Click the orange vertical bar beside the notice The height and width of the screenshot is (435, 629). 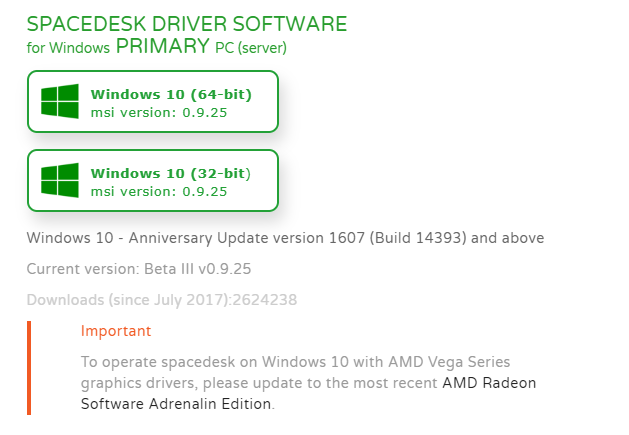click(x=29, y=368)
